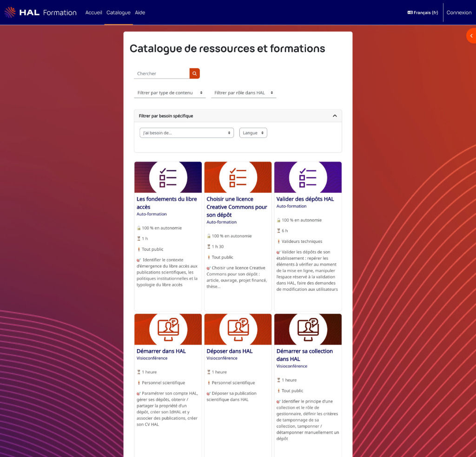Image resolution: width=476 pixels, height=457 pixels.
Task: Click target icon before Déposer sa publication
Action: click(209, 393)
